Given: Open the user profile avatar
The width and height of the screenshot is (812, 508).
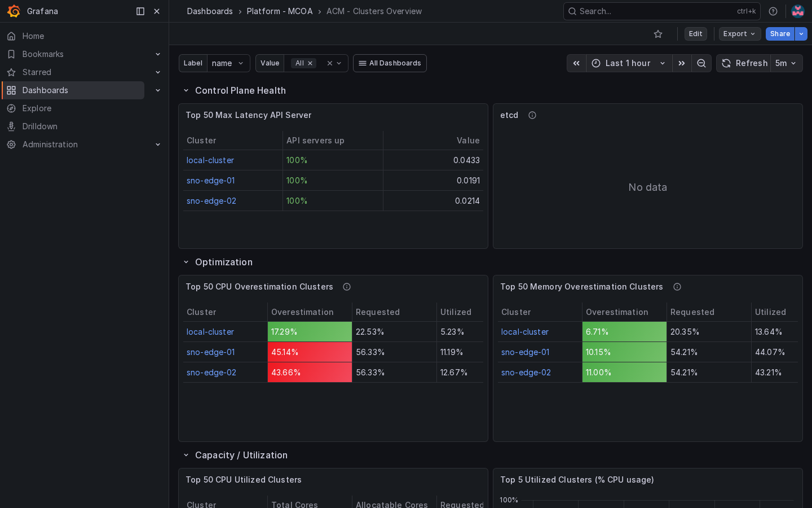Looking at the screenshot, I should [798, 11].
